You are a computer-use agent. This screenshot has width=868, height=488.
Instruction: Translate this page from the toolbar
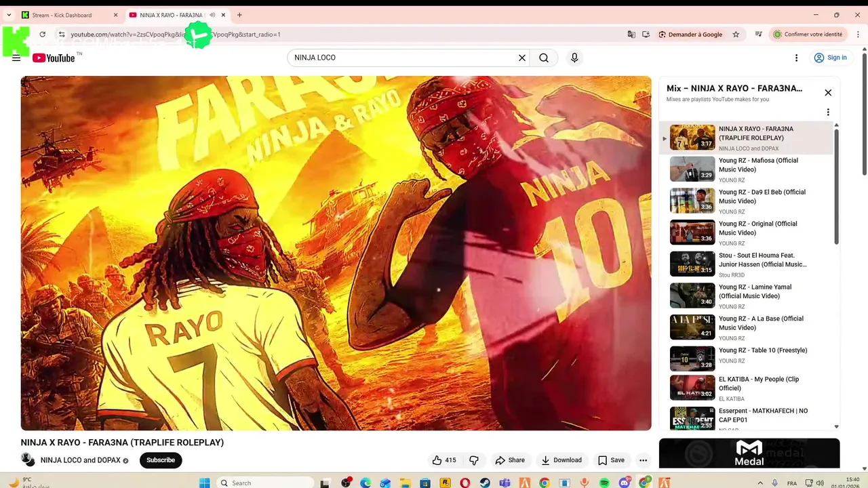[x=631, y=35]
